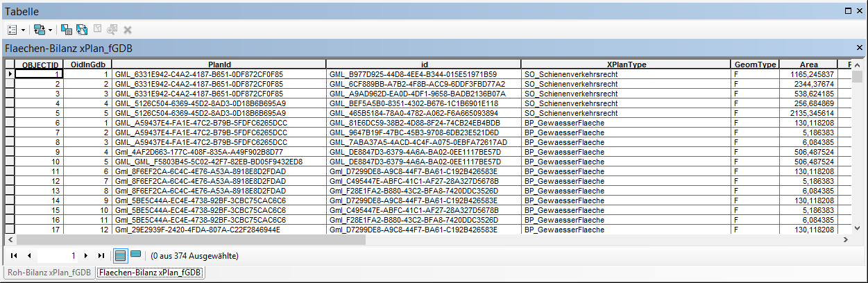
Task: Advance to the next record
Action: coord(86,256)
